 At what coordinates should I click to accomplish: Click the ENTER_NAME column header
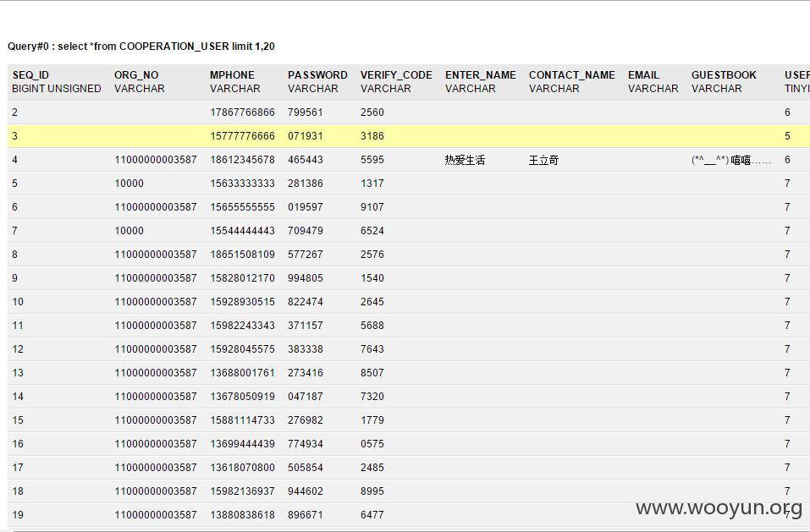481,74
